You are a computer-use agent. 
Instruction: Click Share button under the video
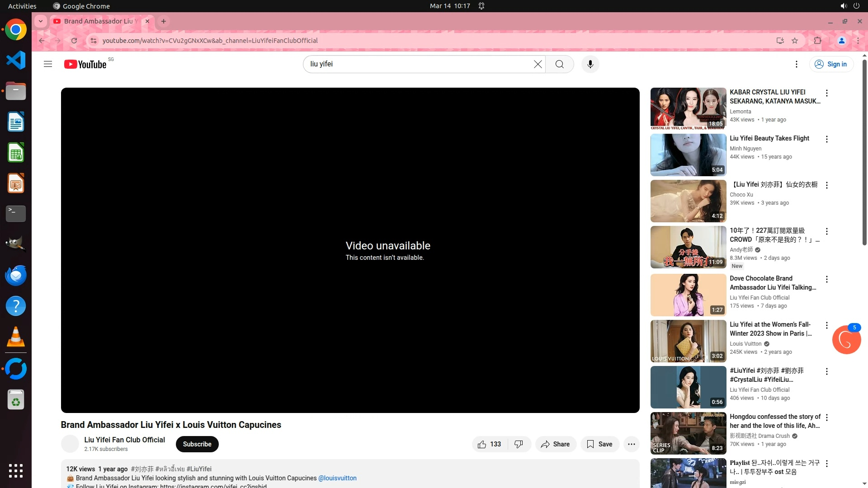(x=556, y=444)
